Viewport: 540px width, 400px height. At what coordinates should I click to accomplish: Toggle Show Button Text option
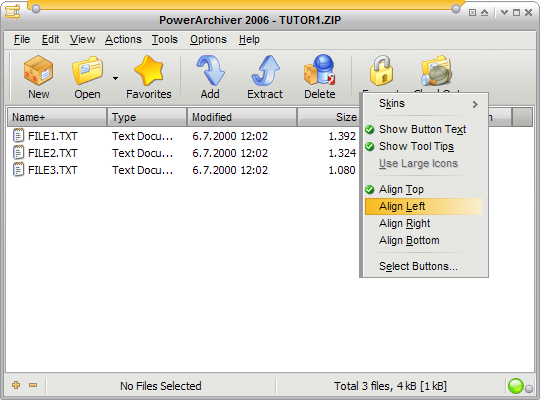pos(423,129)
